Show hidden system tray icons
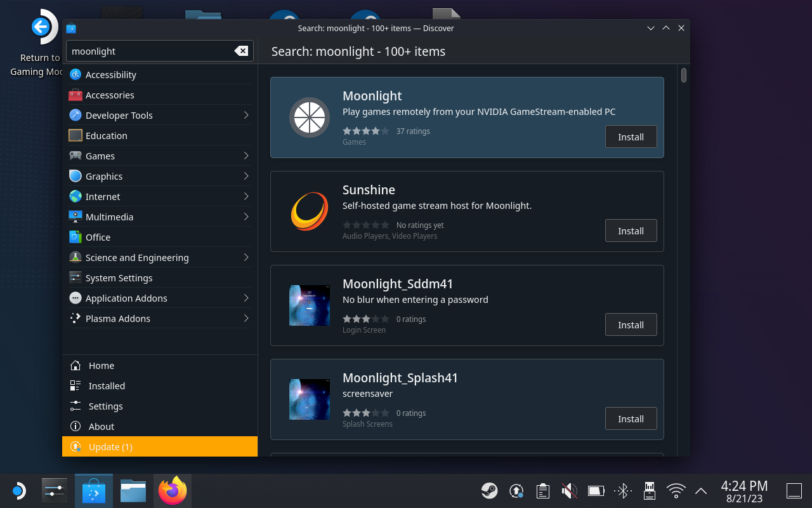This screenshot has height=508, width=812. pos(701,491)
